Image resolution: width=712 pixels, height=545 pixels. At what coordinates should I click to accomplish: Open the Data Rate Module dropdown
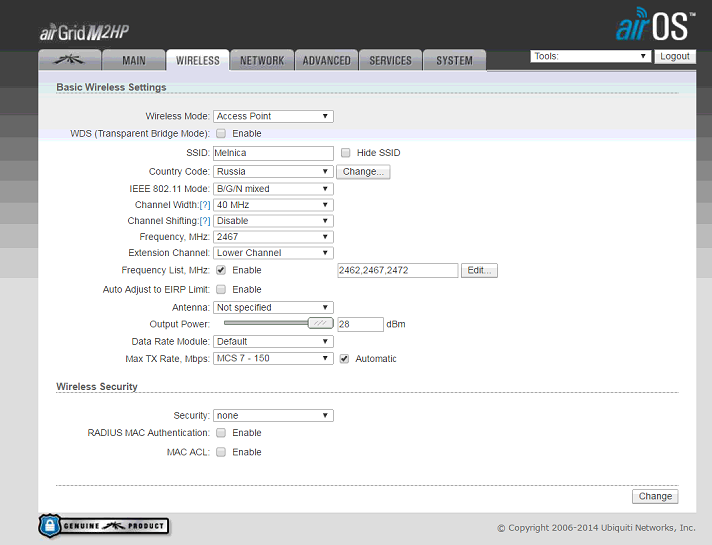(273, 342)
